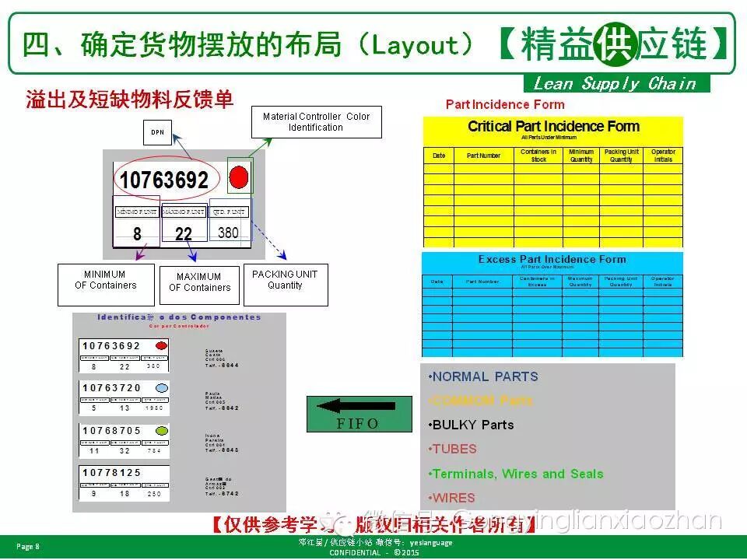Click the Excess Part Incidence Form title
The width and height of the screenshot is (747, 560).
(x=552, y=259)
